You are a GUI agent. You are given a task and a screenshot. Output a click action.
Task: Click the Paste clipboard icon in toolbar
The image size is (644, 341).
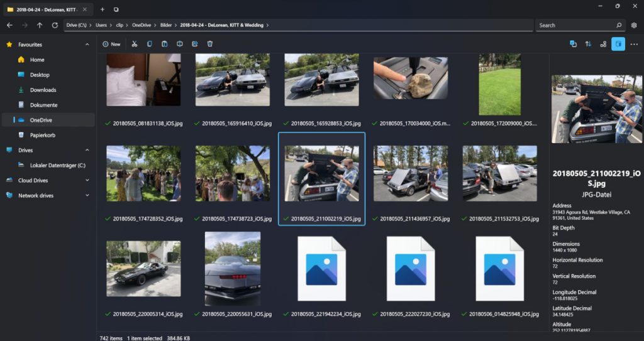coord(165,44)
